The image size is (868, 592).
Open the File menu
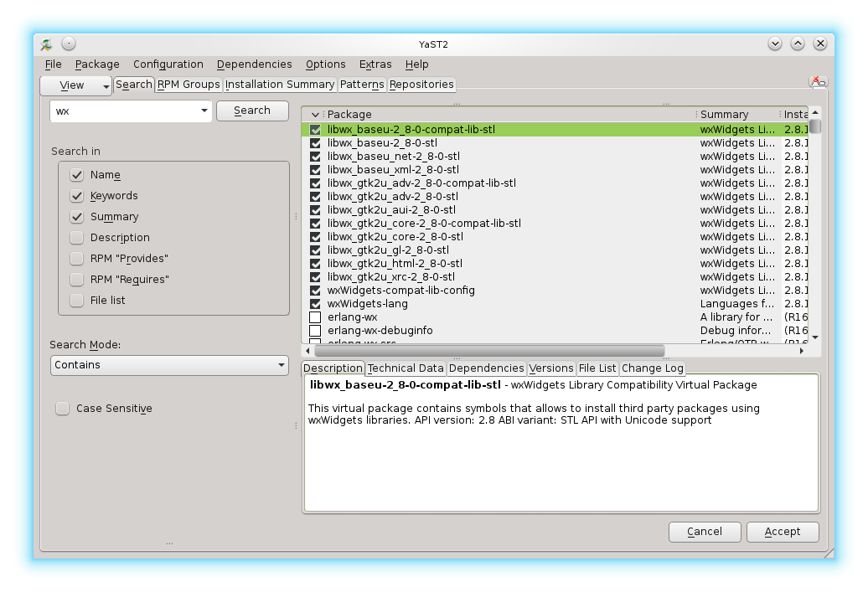(x=53, y=64)
